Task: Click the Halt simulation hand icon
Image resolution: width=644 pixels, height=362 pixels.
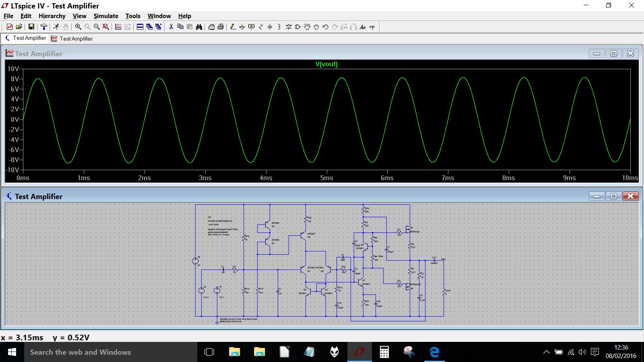Action: [66, 27]
